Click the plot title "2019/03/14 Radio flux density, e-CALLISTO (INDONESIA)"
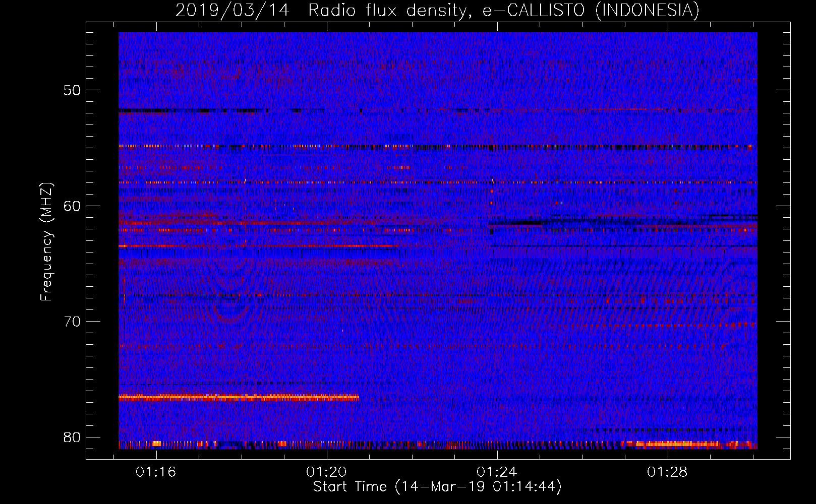The height and width of the screenshot is (504, 816). [437, 10]
